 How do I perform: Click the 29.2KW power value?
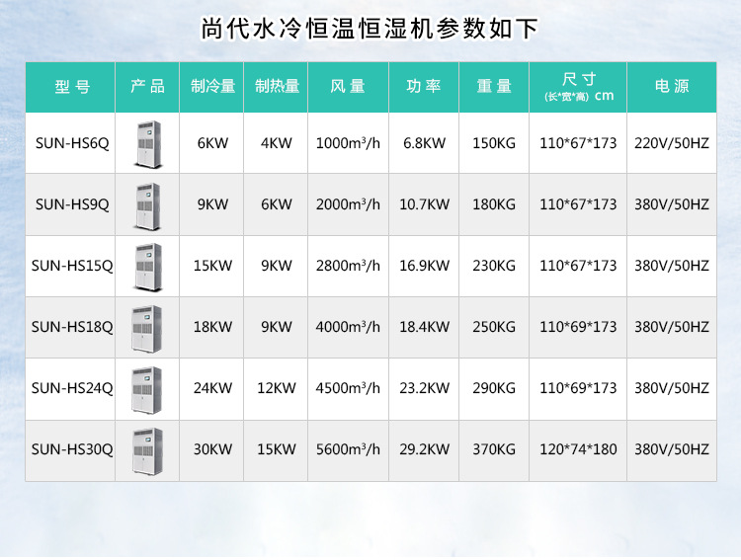(425, 449)
